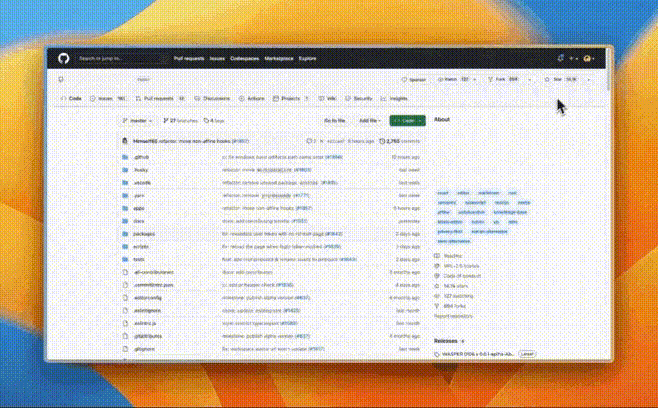The width and height of the screenshot is (658, 408).
Task: Star the repository
Action: click(561, 79)
